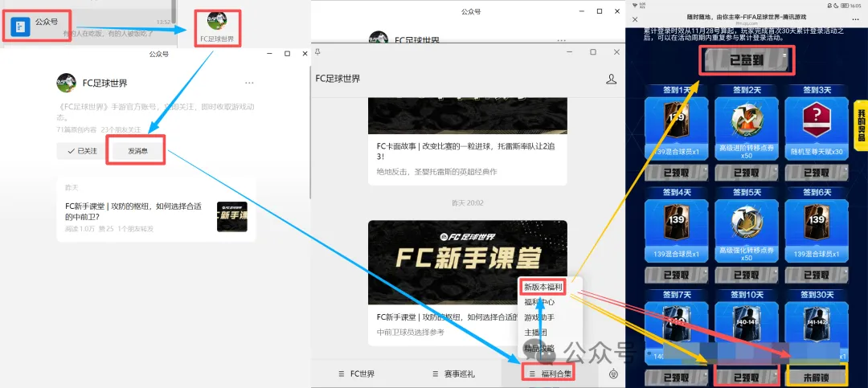Open the 我的奖品 side tab
This screenshot has width=868, height=388.
861,125
